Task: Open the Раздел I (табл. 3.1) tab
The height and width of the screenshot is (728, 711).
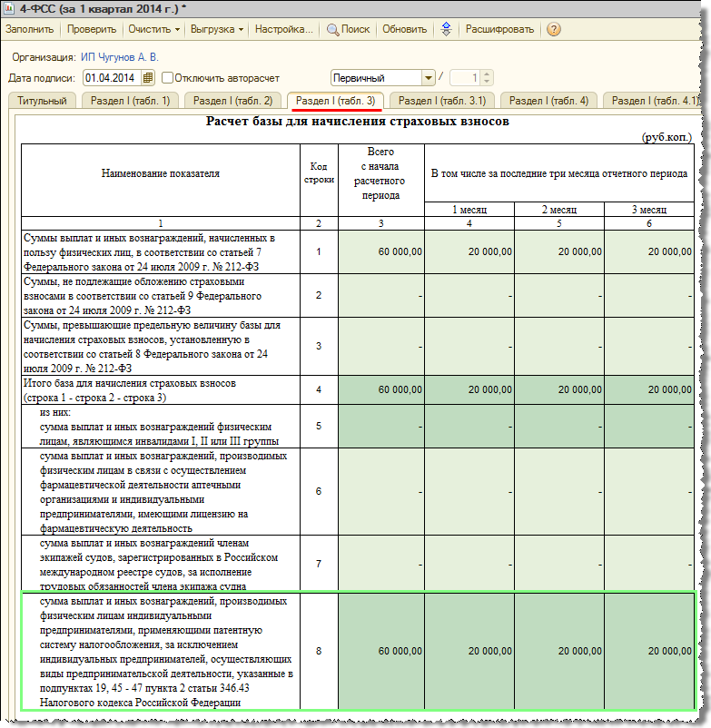Action: tap(441, 101)
